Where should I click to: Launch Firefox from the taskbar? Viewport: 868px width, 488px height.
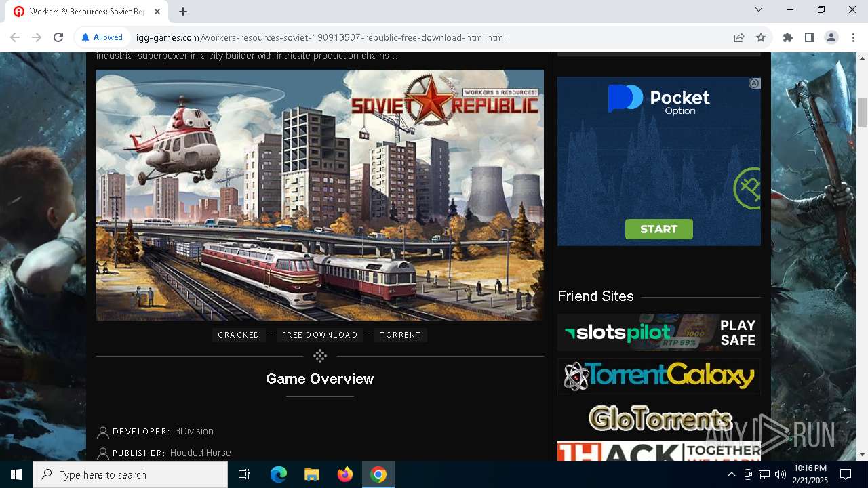(344, 474)
